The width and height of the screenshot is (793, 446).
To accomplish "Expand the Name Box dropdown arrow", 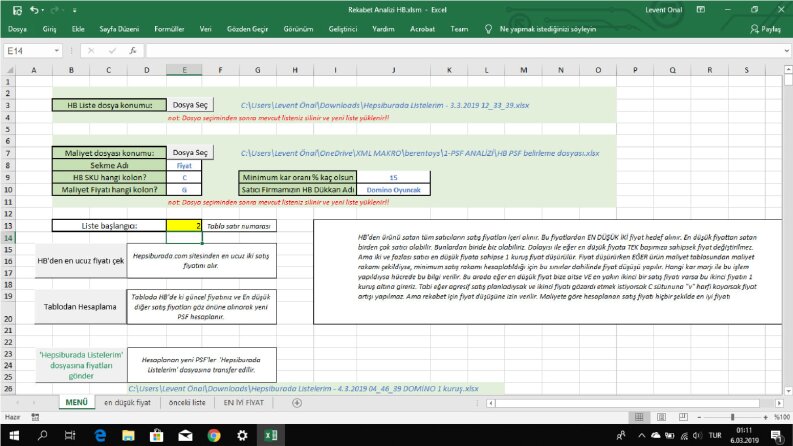I will click(57, 51).
